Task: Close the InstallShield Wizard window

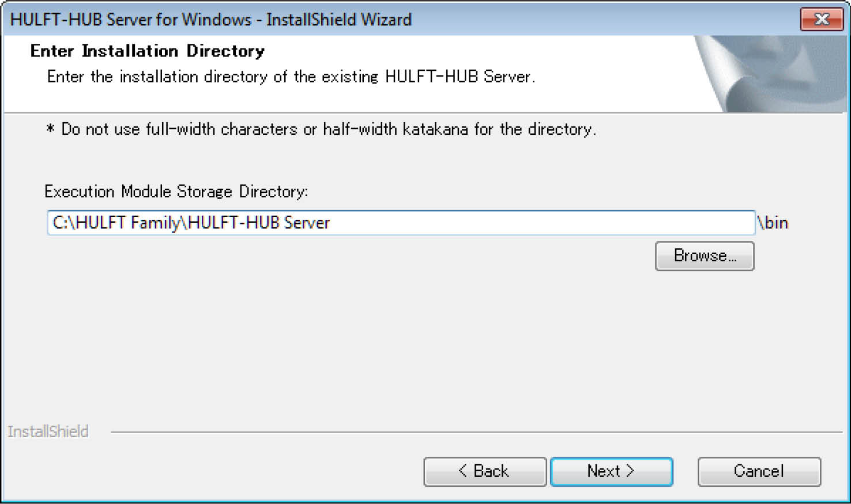Action: 821,20
